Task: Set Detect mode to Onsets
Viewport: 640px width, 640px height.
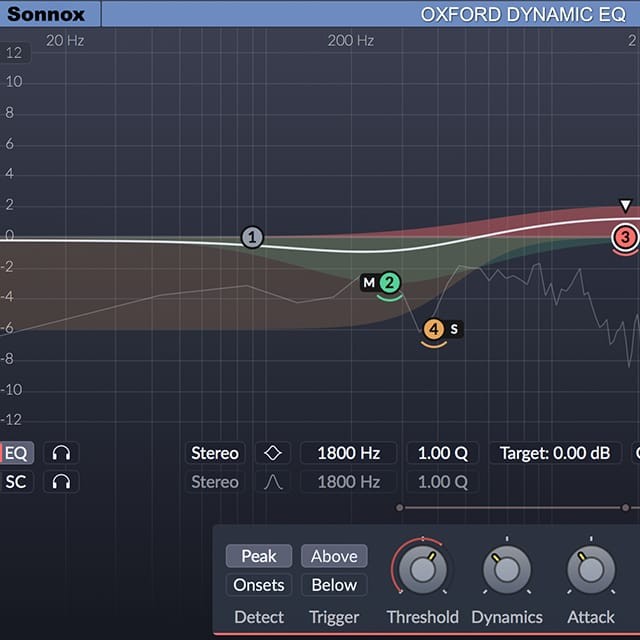Action: point(259,585)
